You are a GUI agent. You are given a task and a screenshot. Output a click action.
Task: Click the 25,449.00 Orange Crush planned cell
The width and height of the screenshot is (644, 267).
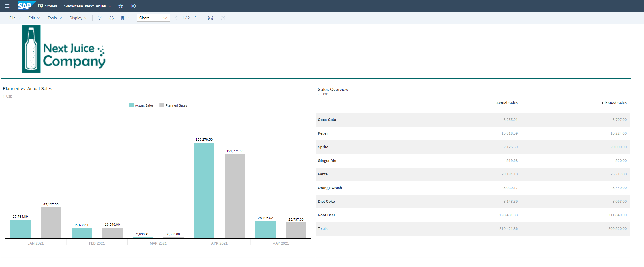coord(619,188)
